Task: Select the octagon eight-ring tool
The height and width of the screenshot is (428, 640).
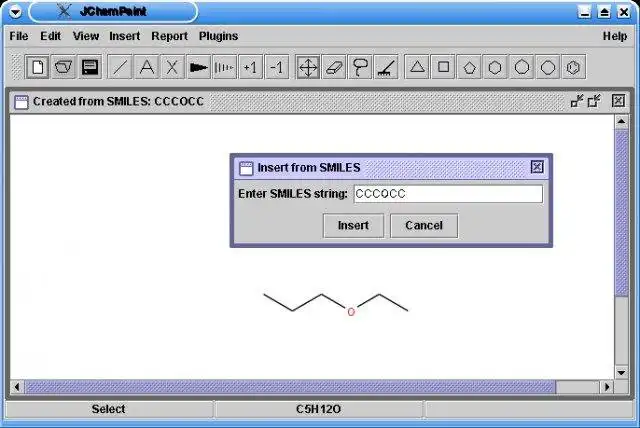Action: tap(548, 67)
